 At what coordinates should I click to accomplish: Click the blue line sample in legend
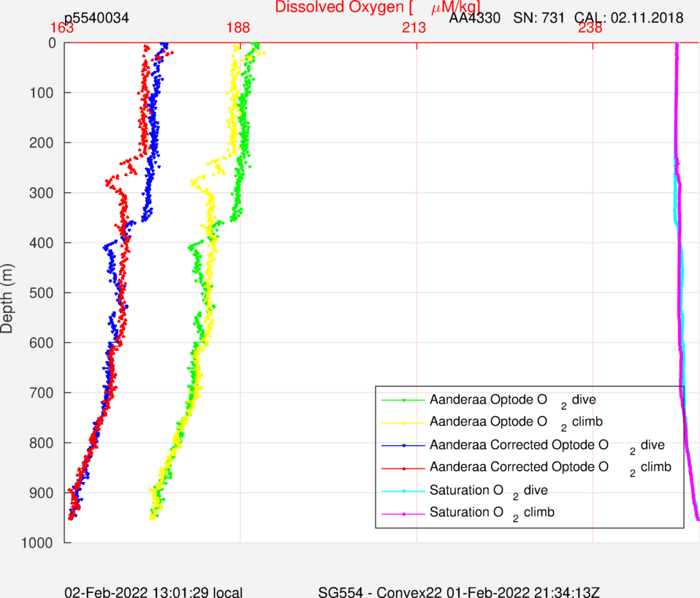click(403, 446)
